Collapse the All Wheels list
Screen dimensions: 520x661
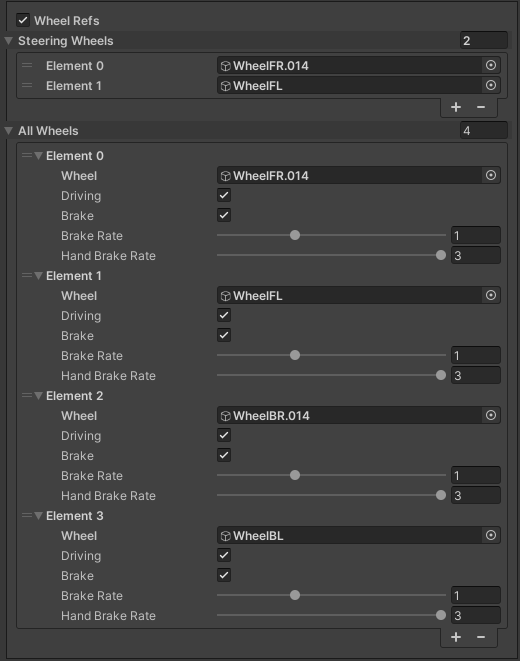[x=8, y=131]
